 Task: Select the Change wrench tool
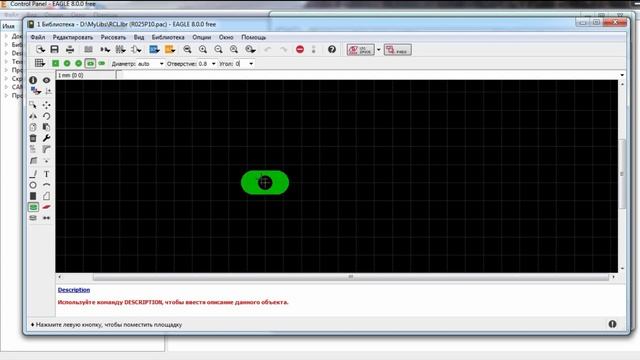47,138
